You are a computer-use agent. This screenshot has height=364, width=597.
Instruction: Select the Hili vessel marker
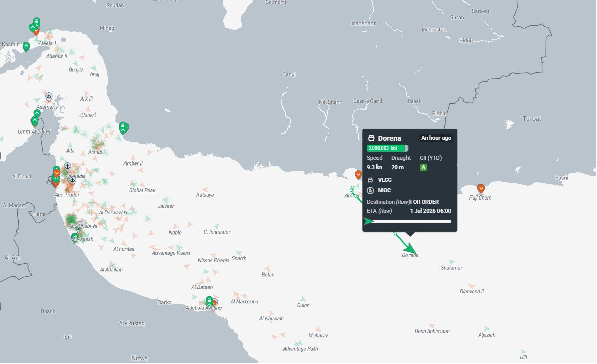pos(523,352)
